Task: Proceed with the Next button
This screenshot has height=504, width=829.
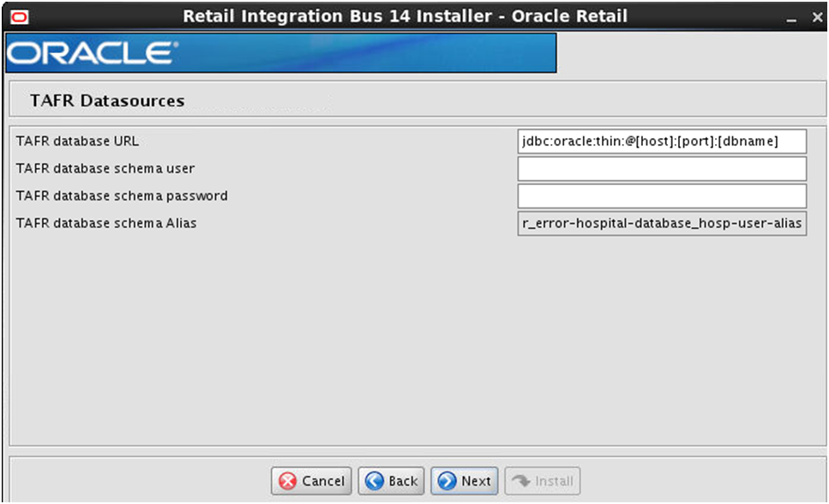Action: coord(464,481)
